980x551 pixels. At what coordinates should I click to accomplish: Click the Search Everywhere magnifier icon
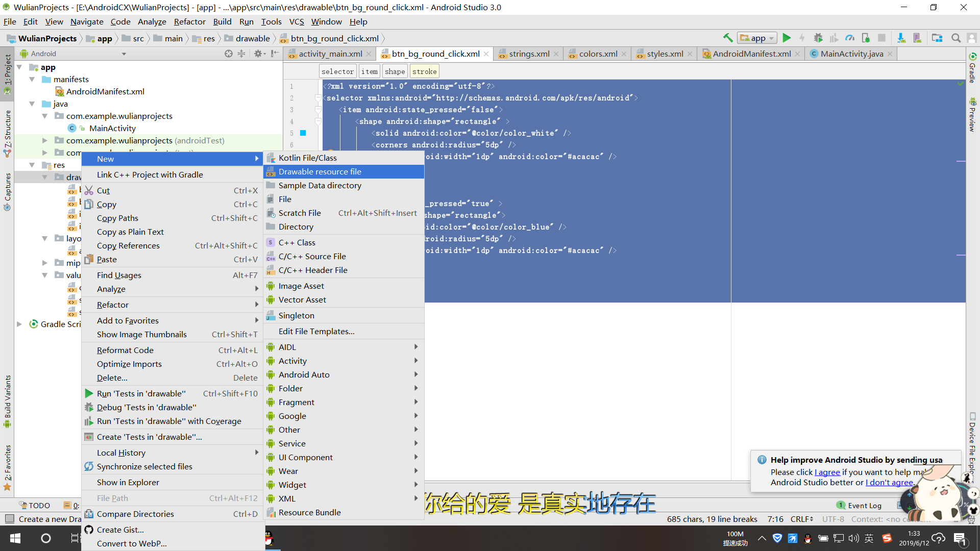[956, 38]
